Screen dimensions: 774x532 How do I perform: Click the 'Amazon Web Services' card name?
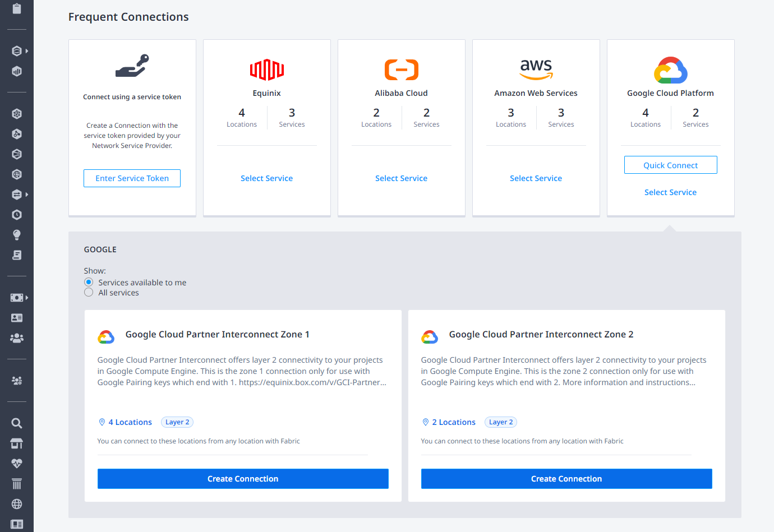tap(536, 93)
